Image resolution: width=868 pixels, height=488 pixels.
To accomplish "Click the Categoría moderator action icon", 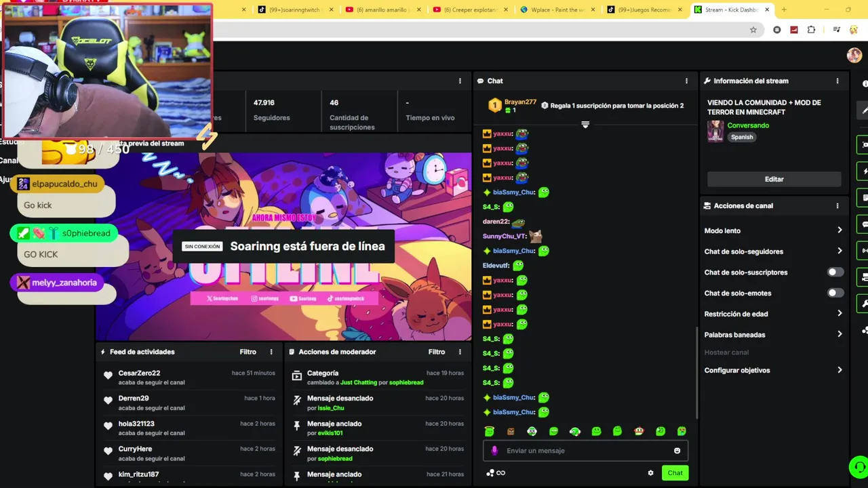I will 296,375.
